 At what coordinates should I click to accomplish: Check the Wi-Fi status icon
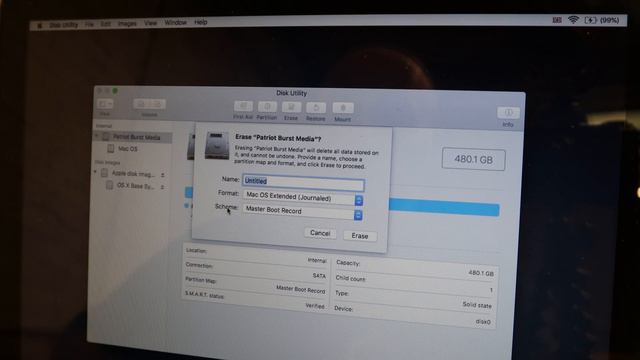click(573, 20)
